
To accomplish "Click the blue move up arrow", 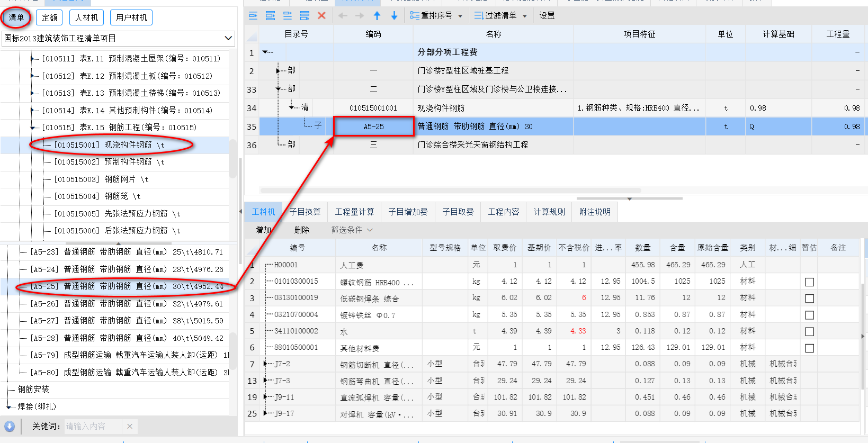I will (377, 16).
